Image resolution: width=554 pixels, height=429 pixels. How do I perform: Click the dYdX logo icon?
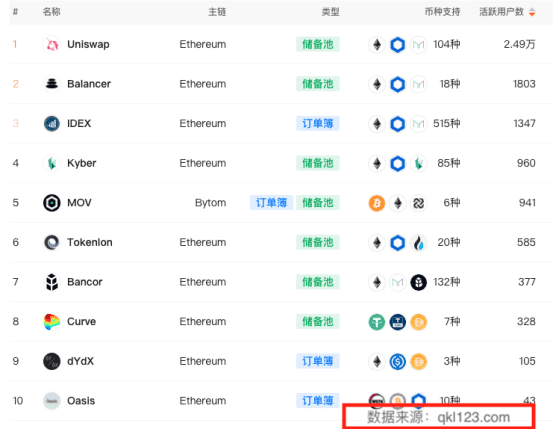click(52, 361)
